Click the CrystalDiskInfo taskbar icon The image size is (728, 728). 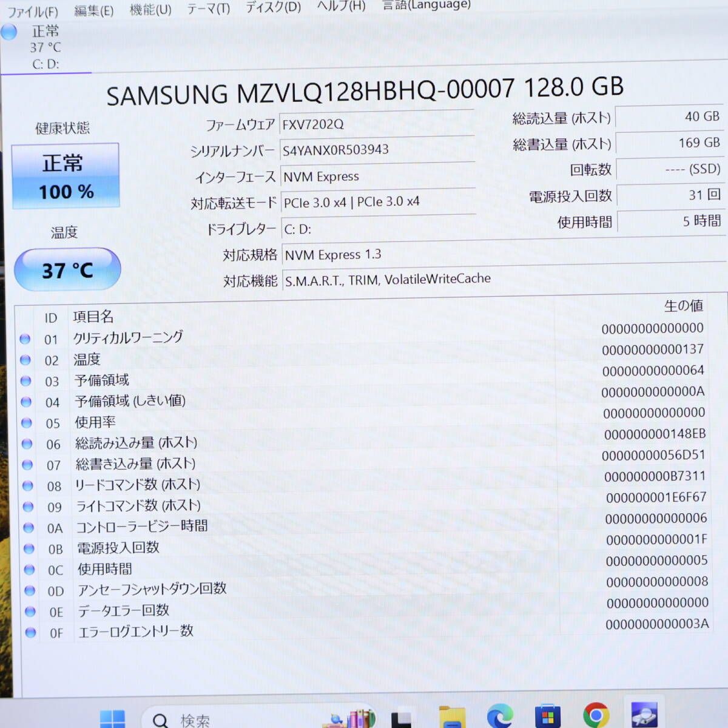(x=644, y=715)
